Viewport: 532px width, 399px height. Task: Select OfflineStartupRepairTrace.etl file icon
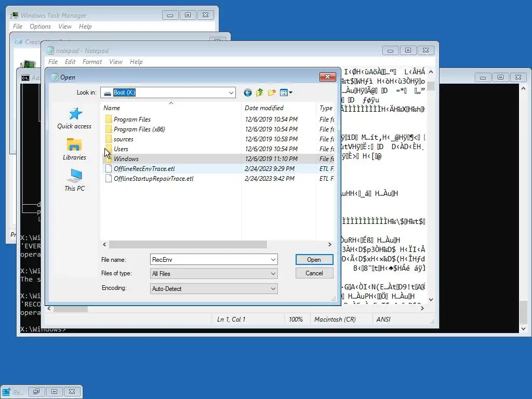point(108,179)
